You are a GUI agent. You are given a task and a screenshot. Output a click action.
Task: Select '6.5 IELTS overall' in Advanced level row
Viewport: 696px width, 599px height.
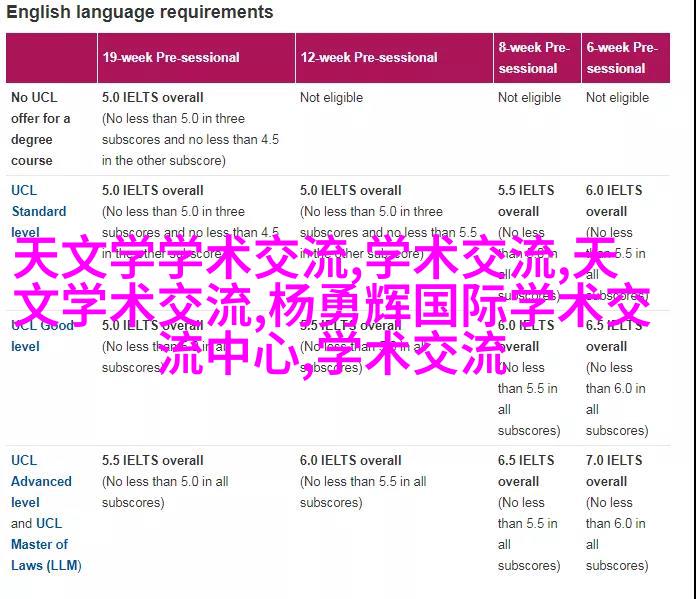[x=526, y=471]
